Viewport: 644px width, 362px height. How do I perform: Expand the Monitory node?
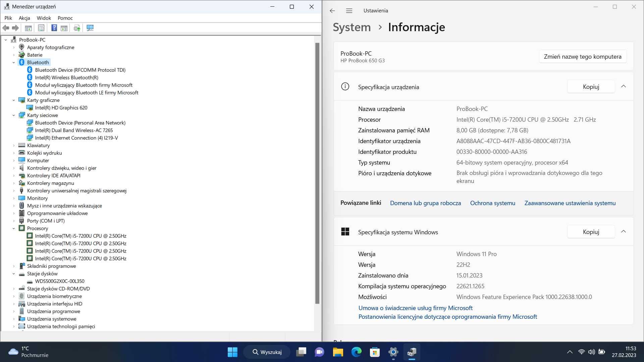pos(14,198)
